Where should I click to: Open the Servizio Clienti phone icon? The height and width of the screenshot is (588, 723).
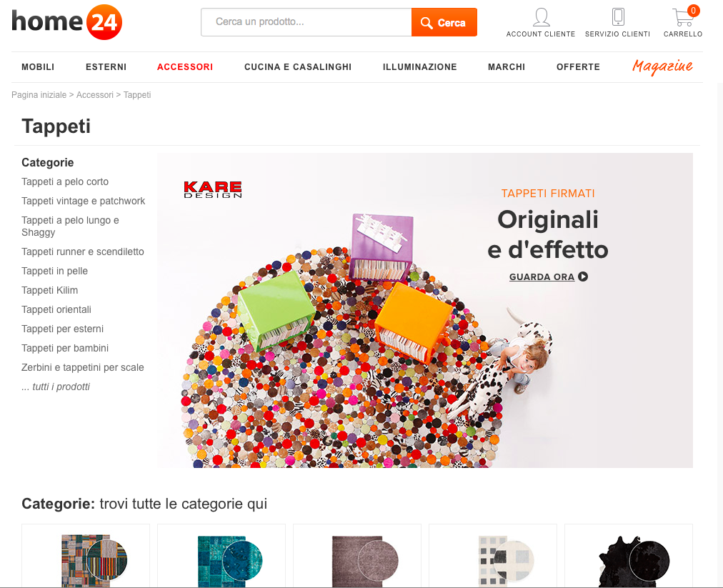[x=618, y=17]
